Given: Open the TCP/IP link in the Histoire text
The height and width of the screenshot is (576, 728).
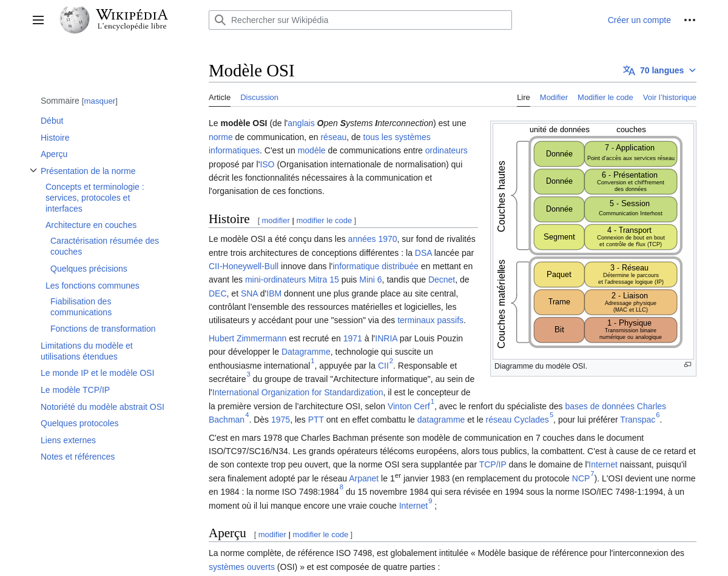Looking at the screenshot, I should point(493,464).
